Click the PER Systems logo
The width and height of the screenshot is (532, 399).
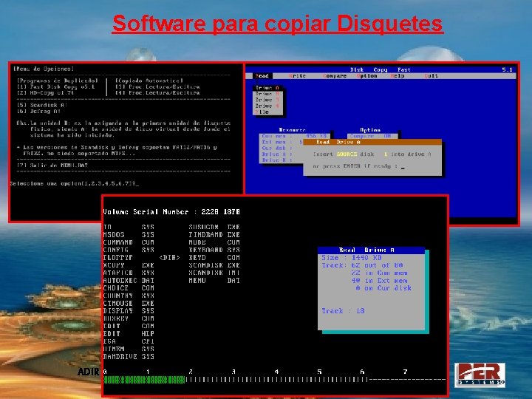point(480,375)
